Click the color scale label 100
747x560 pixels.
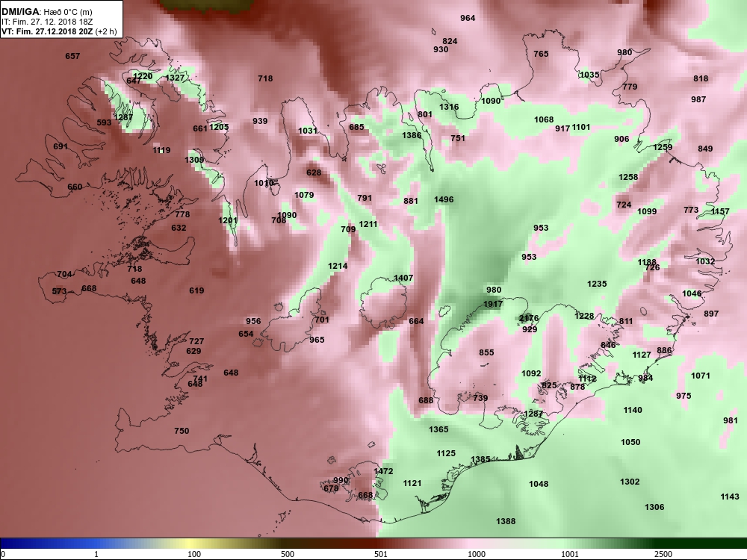[194, 554]
